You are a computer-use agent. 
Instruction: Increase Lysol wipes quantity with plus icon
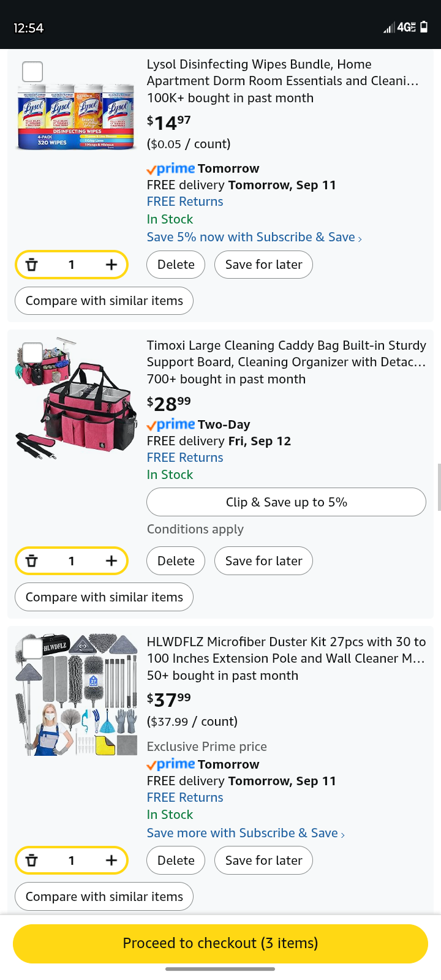point(111,265)
